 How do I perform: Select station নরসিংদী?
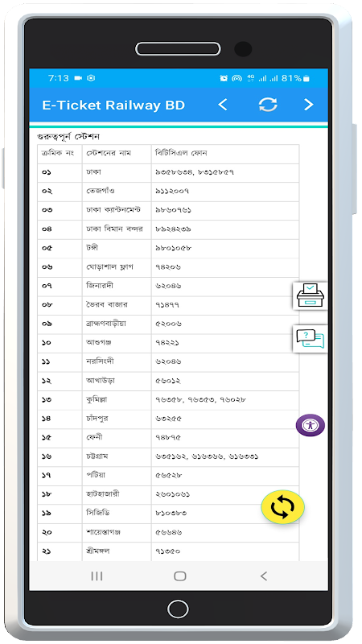coord(100,361)
